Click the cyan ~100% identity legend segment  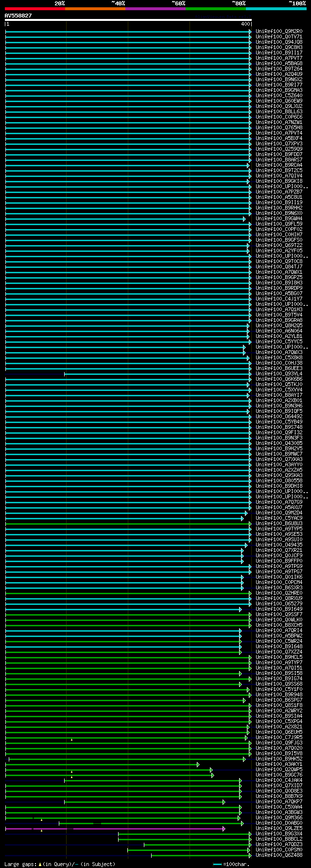pos(276,8)
